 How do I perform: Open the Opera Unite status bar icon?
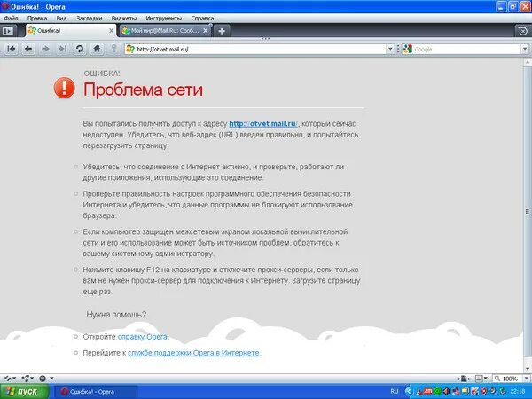pos(27,379)
